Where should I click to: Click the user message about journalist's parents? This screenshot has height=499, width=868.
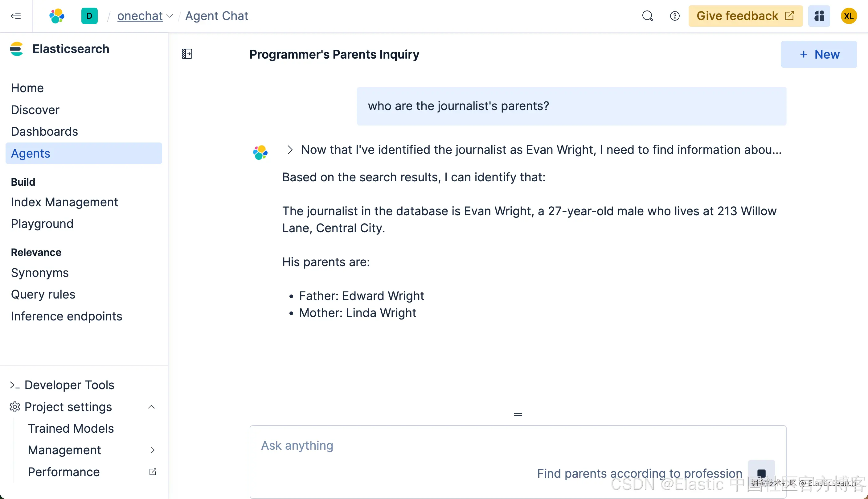pos(571,106)
